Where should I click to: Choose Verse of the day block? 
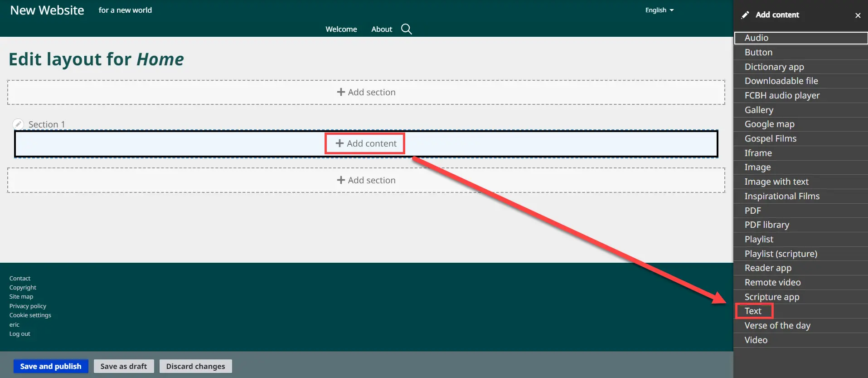[777, 325]
